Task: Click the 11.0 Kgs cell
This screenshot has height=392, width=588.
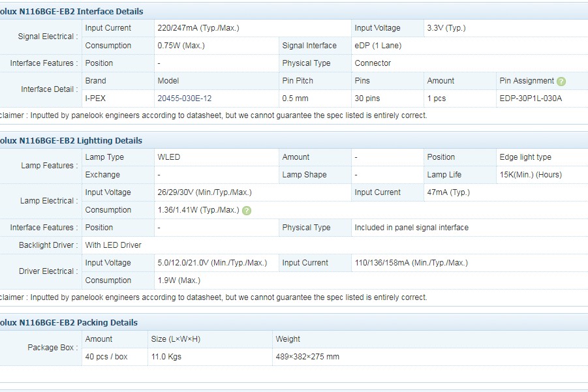Action: point(166,356)
